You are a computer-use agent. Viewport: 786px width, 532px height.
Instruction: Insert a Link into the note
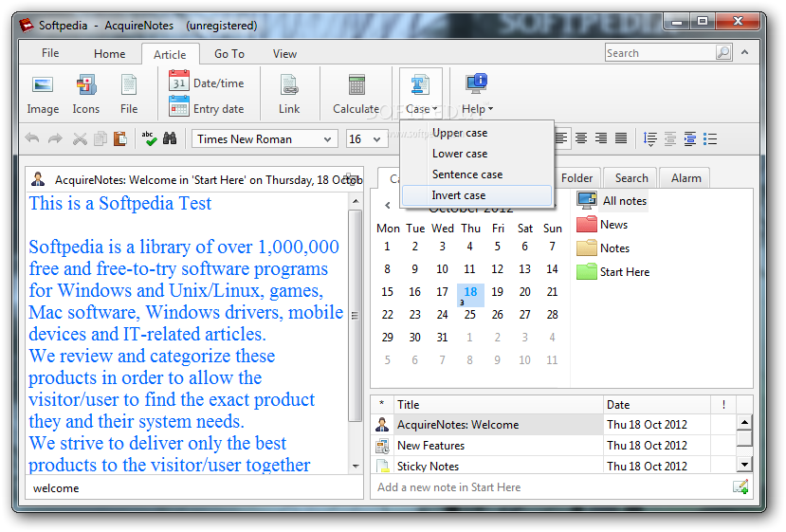tap(289, 95)
